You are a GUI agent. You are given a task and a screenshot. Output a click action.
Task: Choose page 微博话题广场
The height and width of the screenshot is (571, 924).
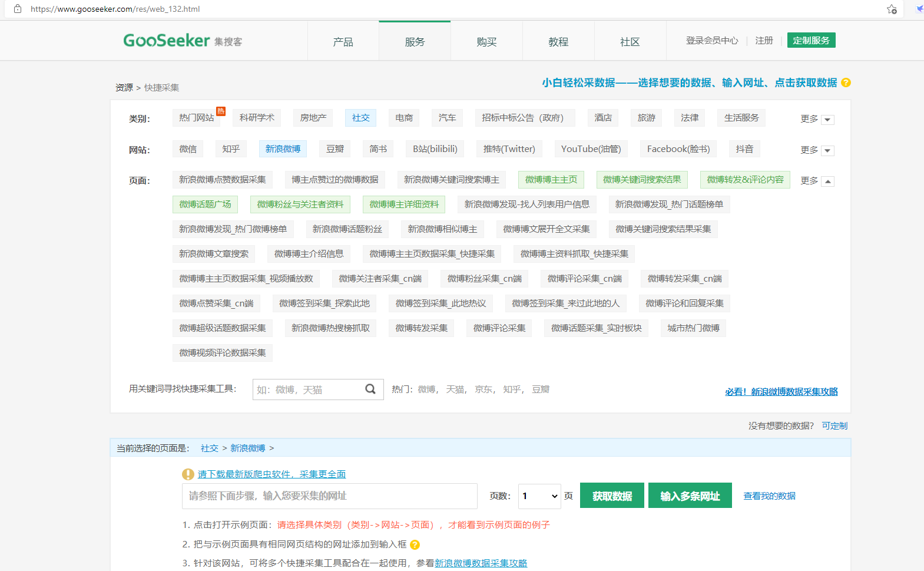[205, 204]
